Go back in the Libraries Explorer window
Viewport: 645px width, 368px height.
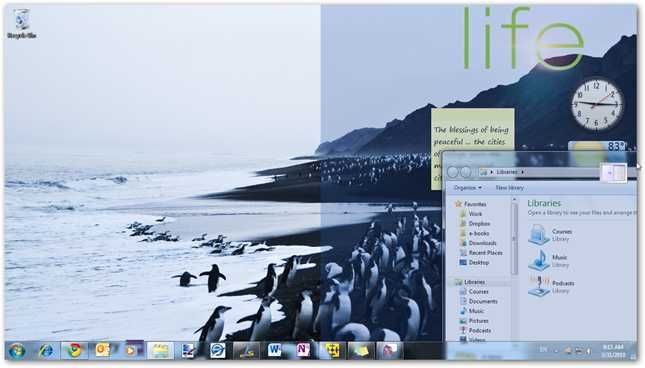[x=453, y=172]
